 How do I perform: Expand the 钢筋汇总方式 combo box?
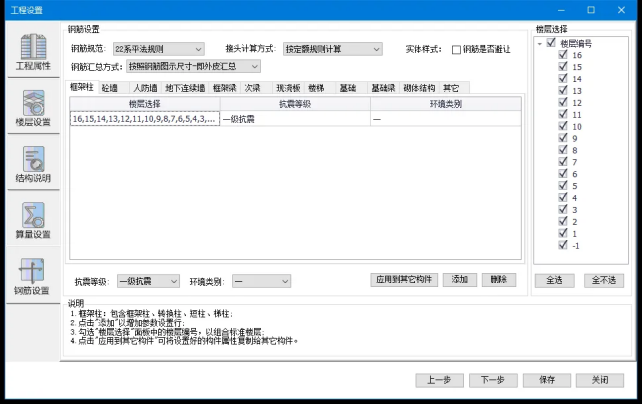[193, 67]
